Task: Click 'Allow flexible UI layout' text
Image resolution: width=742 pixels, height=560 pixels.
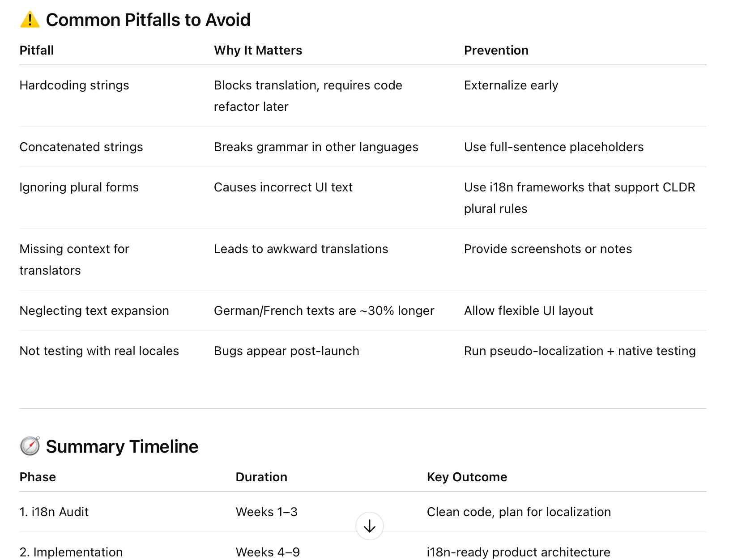Action: 528,310
